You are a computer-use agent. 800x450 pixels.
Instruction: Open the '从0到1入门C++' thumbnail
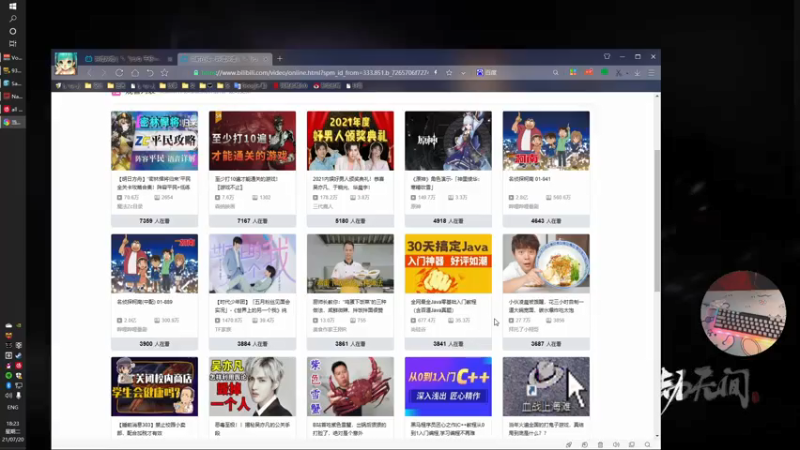pyautogui.click(x=448, y=387)
